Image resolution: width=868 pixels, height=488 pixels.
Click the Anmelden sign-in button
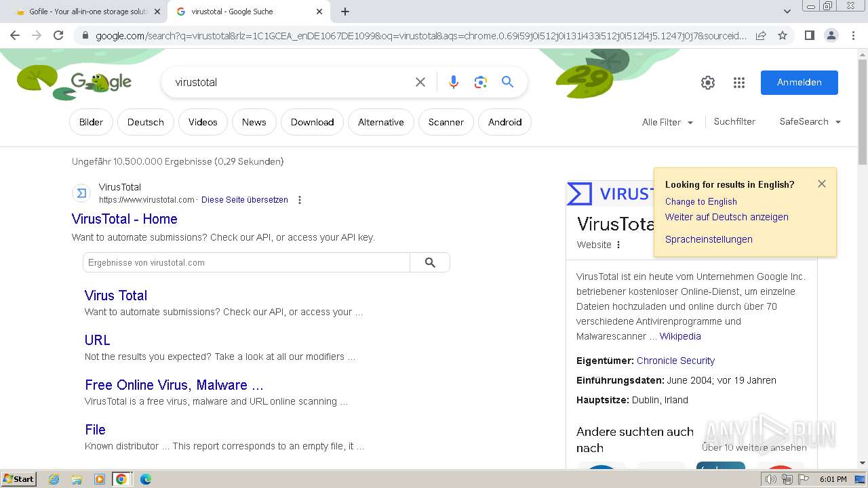coord(799,82)
